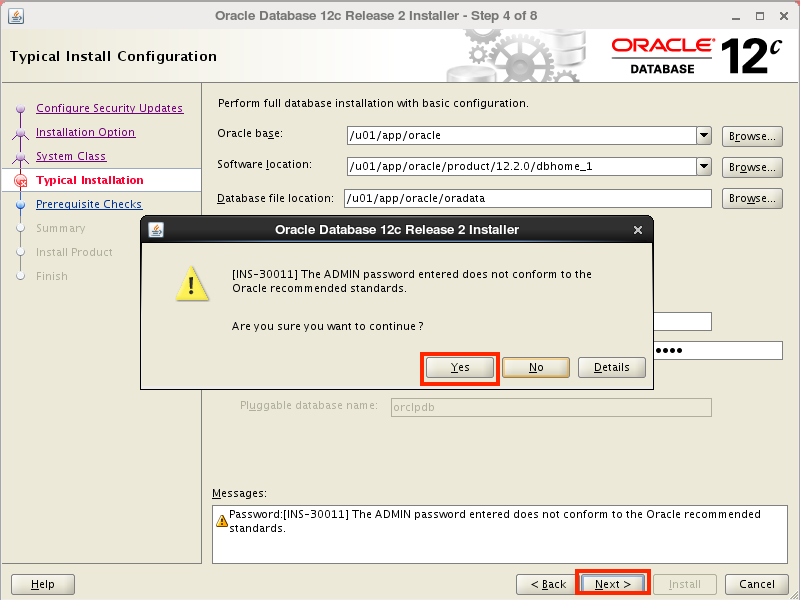This screenshot has width=800, height=600.
Task: Browse for the Oracle base directory
Action: [752, 136]
